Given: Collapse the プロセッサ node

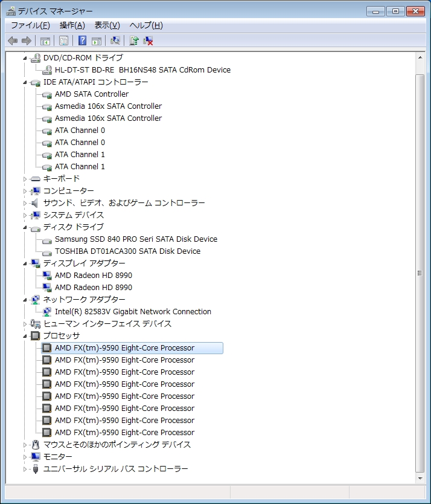Looking at the screenshot, I should (x=25, y=336).
